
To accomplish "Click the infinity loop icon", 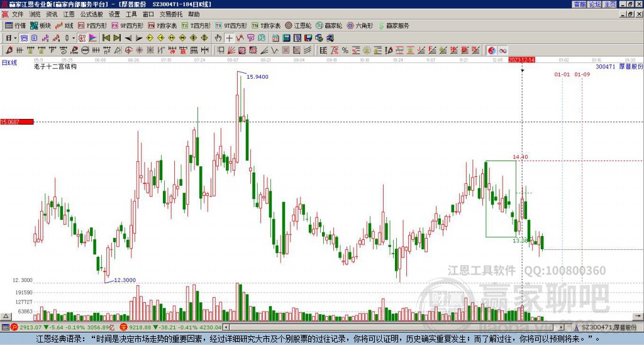I will pyautogui.click(x=502, y=50).
